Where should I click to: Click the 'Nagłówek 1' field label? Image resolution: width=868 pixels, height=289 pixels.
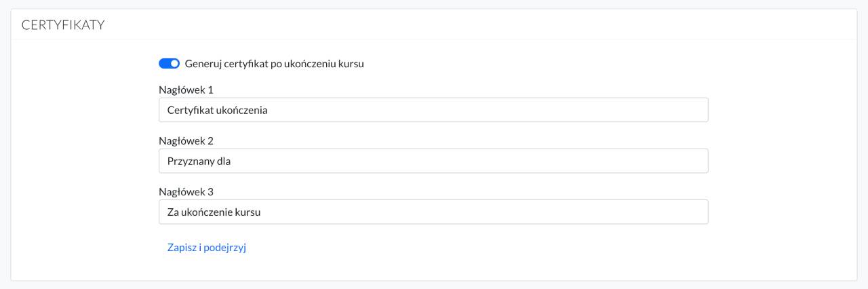(186, 90)
